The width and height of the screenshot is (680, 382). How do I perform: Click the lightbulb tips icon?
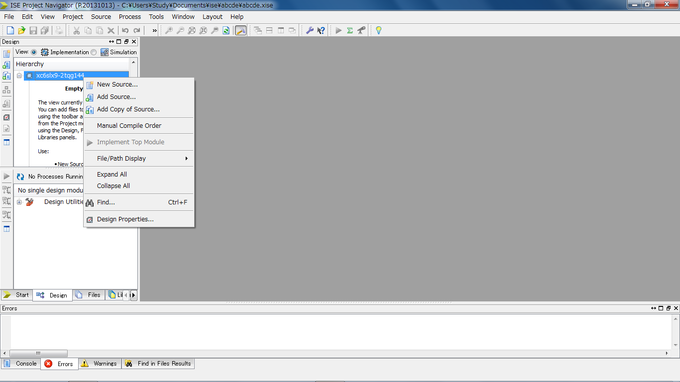coord(379,30)
